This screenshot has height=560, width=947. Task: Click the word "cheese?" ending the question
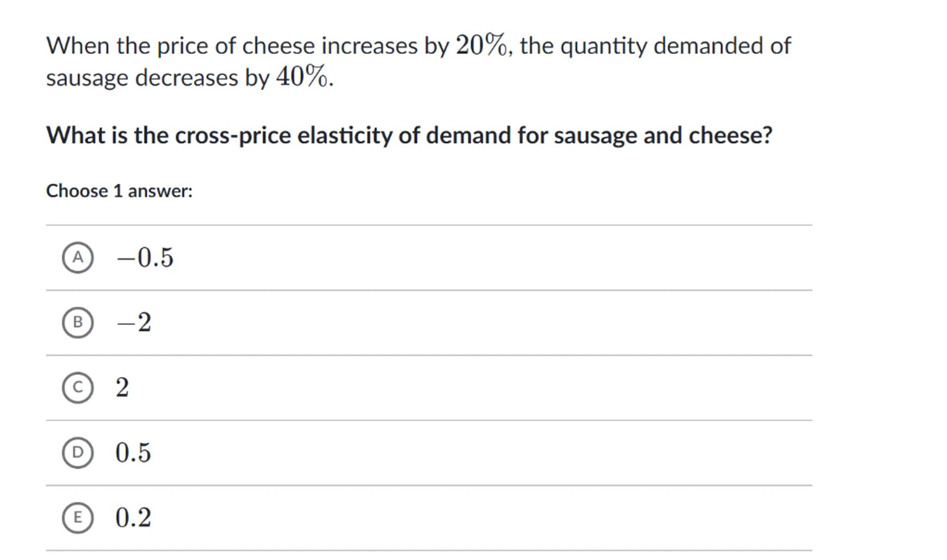click(730, 135)
